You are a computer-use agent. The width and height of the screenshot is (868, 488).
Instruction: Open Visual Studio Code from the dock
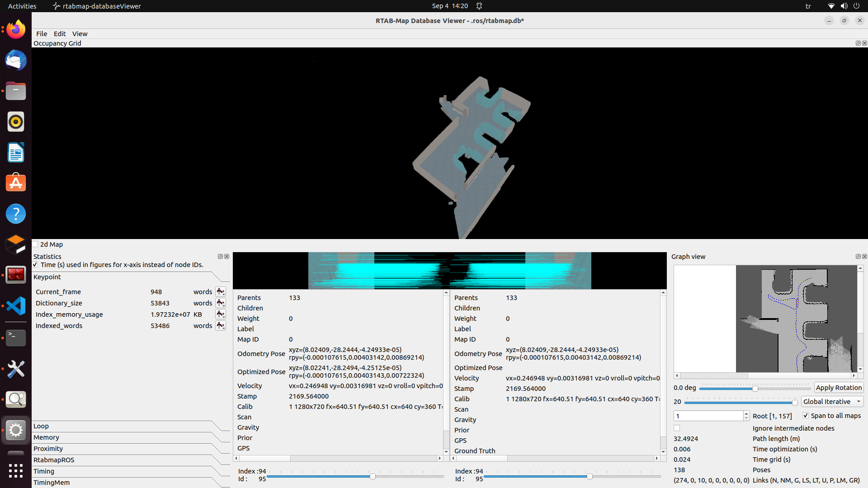[16, 306]
